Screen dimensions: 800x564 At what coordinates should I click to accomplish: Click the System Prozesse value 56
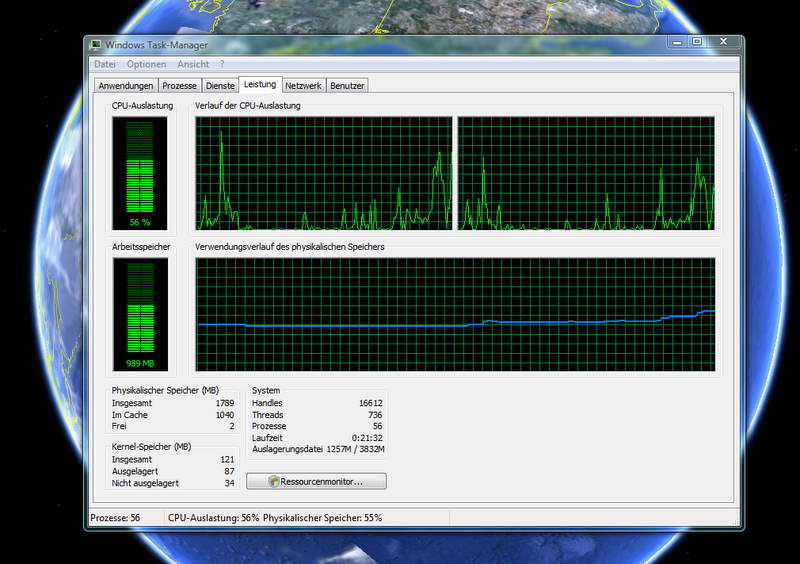pos(377,426)
